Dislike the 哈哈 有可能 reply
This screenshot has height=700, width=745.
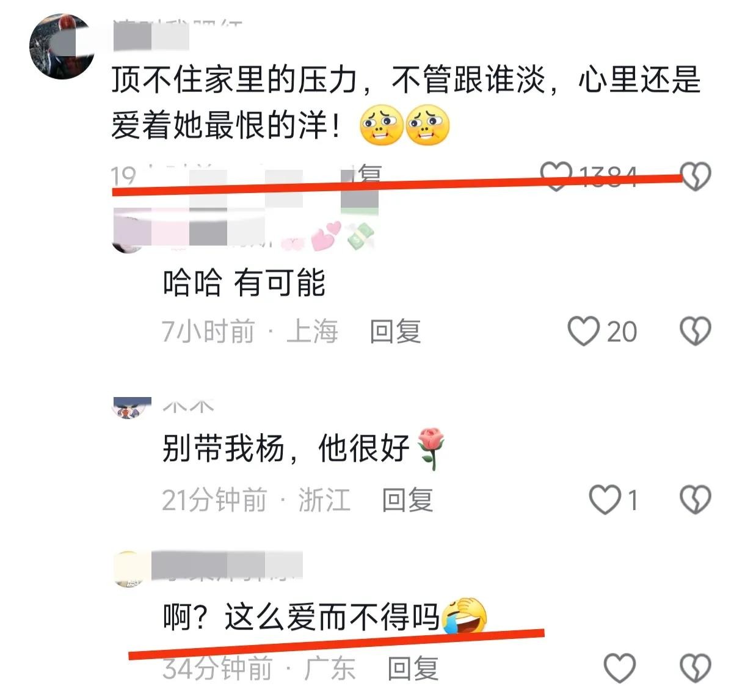click(x=696, y=332)
